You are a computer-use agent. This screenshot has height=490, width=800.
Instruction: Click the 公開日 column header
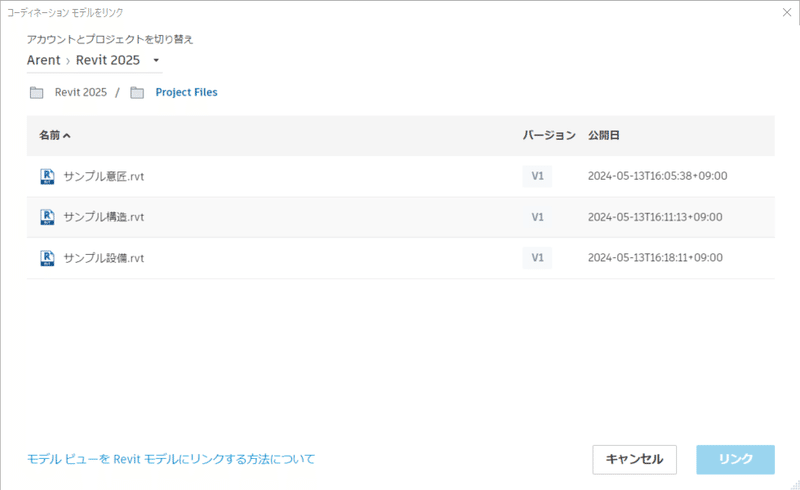tap(604, 135)
